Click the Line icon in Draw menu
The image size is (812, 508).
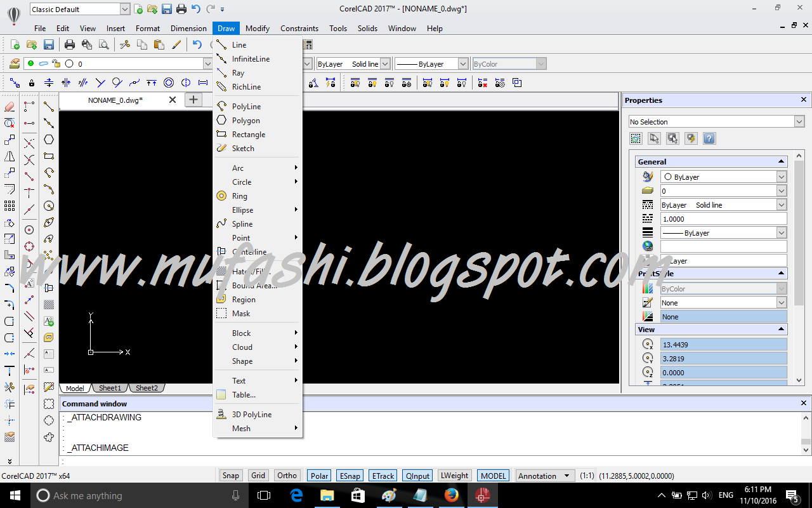coord(221,44)
